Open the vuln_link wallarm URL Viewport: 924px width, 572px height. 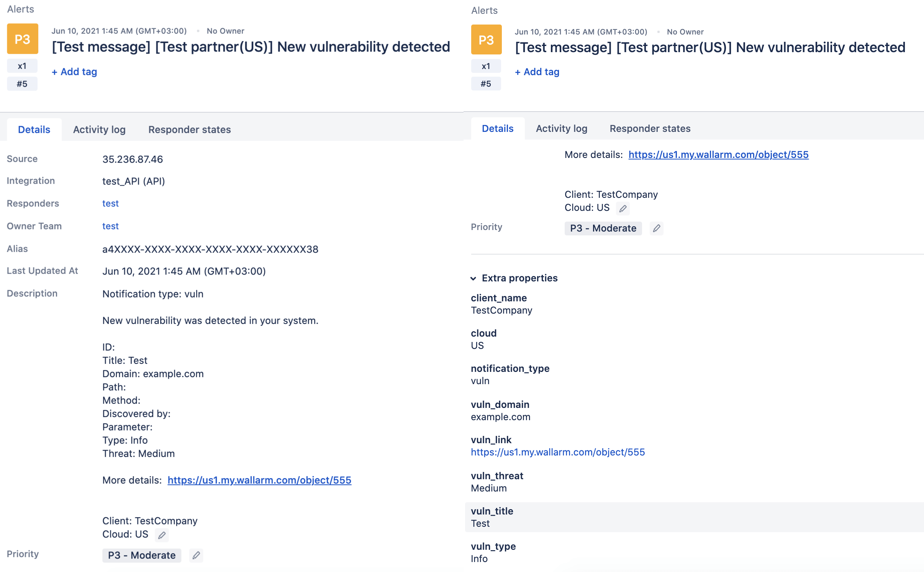point(558,452)
